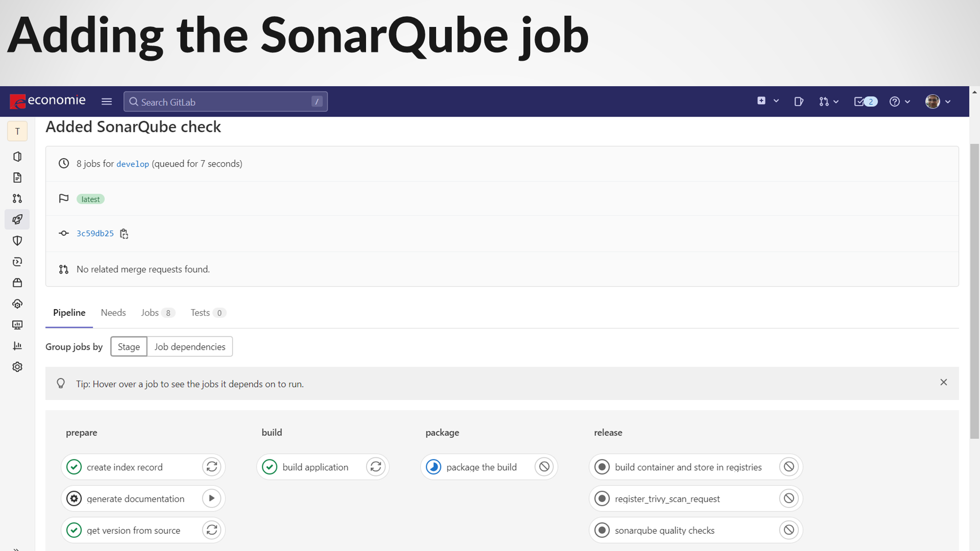The height and width of the screenshot is (551, 980).
Task: Open the CI/CD rocket sidebar icon
Action: [17, 219]
